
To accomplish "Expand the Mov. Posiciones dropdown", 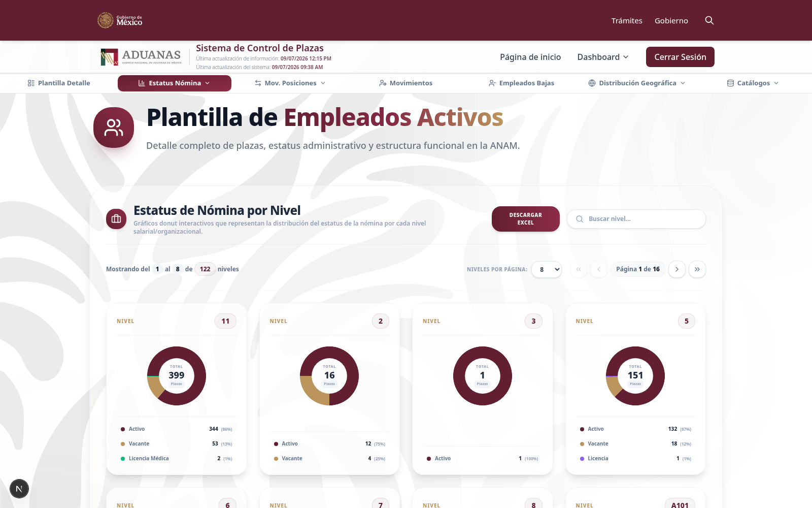I will [290, 83].
